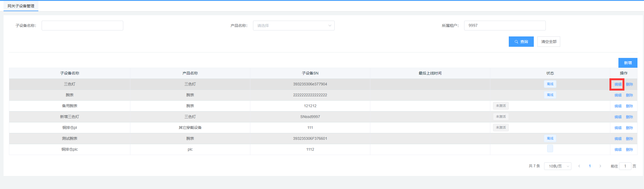Click the 前往 page jump input box
644x189 pixels.
[625, 166]
